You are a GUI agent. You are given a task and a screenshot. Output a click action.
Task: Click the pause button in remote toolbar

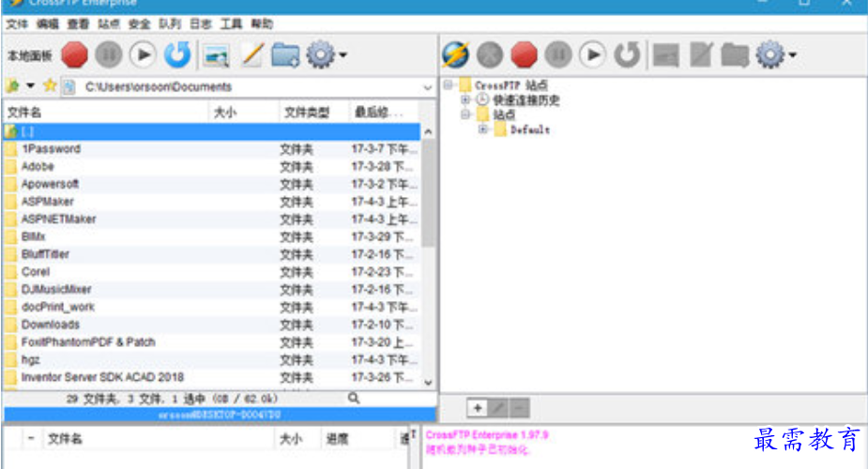(x=558, y=54)
